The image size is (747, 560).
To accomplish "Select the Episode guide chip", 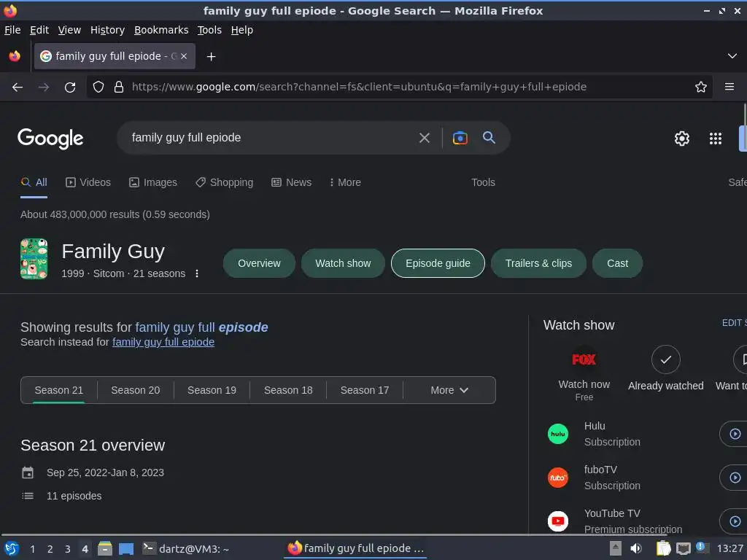I will point(438,263).
